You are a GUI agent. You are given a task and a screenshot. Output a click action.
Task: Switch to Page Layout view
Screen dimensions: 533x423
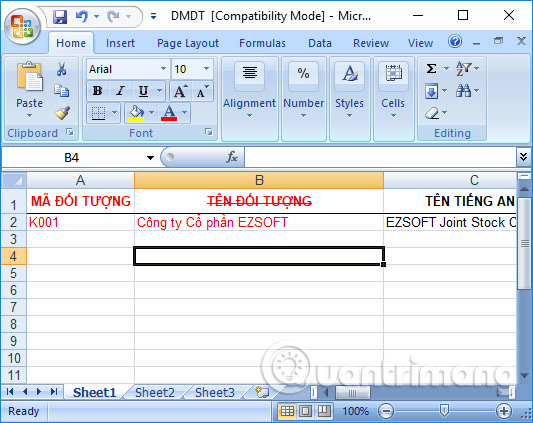(x=305, y=411)
